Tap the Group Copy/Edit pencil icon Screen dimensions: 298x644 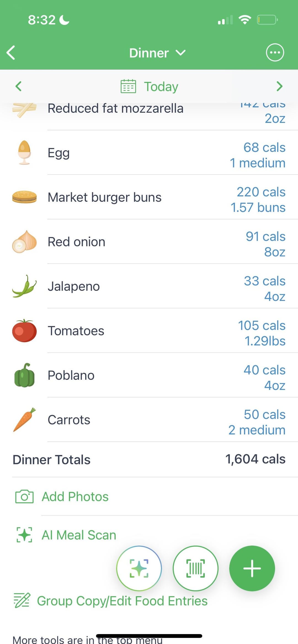click(x=22, y=600)
